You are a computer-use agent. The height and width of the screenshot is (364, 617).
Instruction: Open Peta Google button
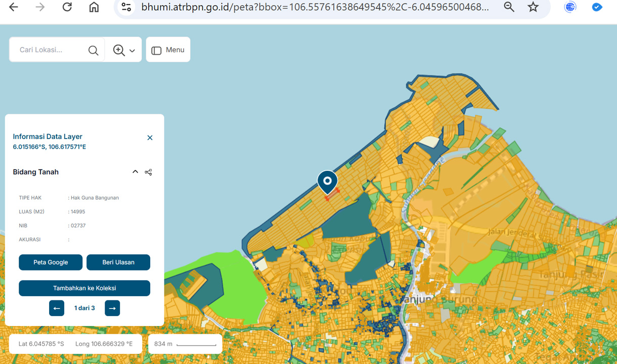click(51, 262)
